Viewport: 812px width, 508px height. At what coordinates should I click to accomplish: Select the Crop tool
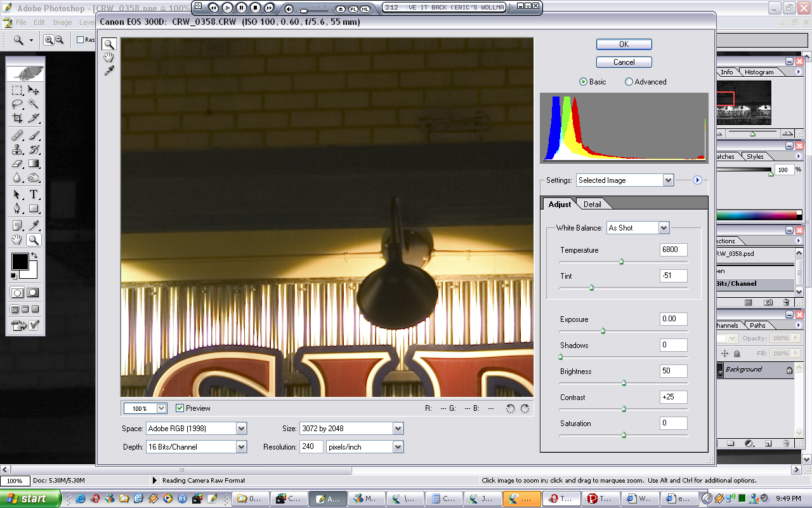coord(18,117)
